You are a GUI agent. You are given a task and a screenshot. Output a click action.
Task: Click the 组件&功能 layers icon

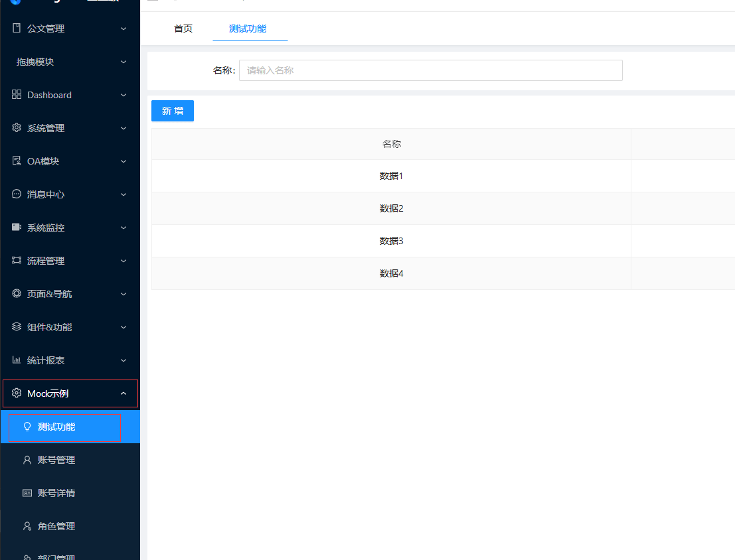pos(17,327)
